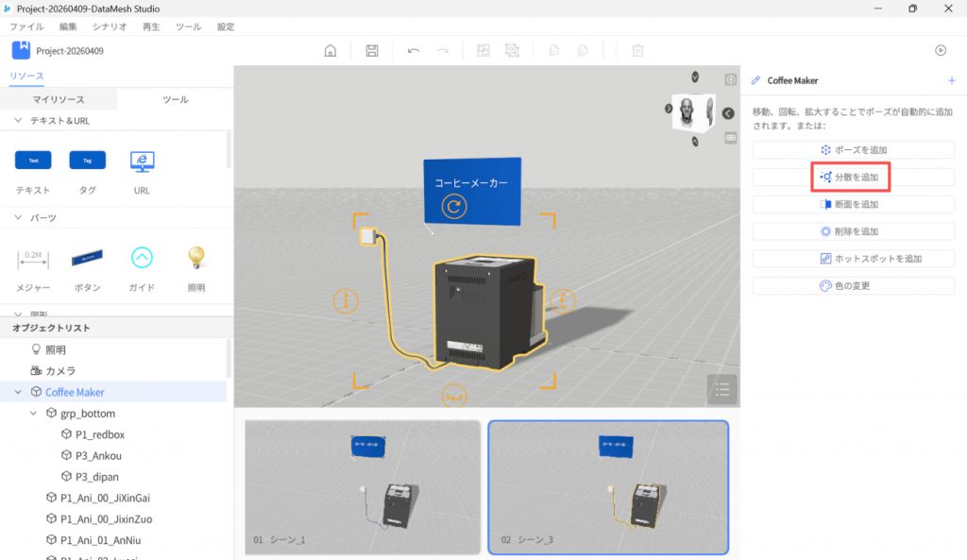Viewport: 967px width, 560px height.
Task: Select the 照明 light bulb tool
Action: coord(195,257)
